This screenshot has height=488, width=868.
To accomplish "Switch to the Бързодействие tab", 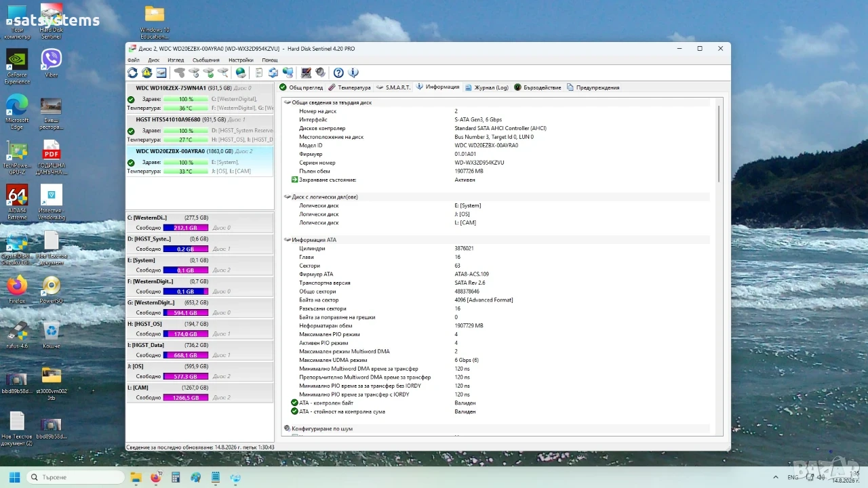I will pos(538,87).
